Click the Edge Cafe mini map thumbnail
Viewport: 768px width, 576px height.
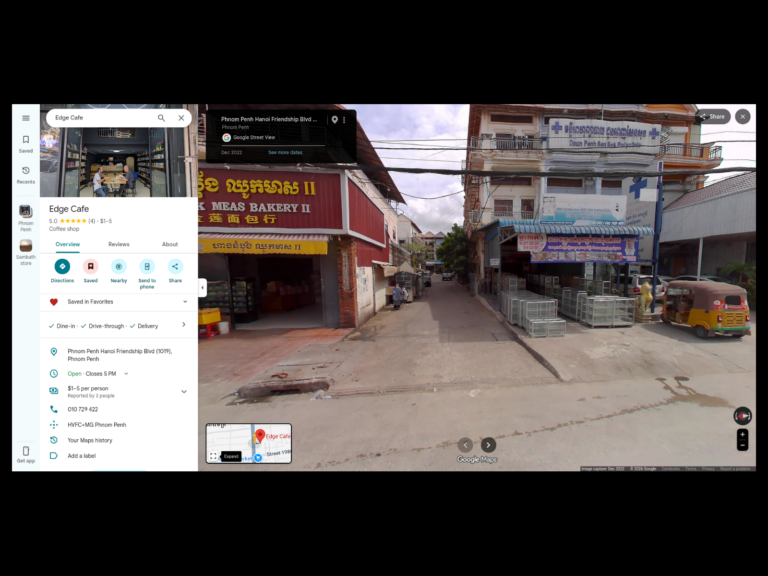coord(248,443)
